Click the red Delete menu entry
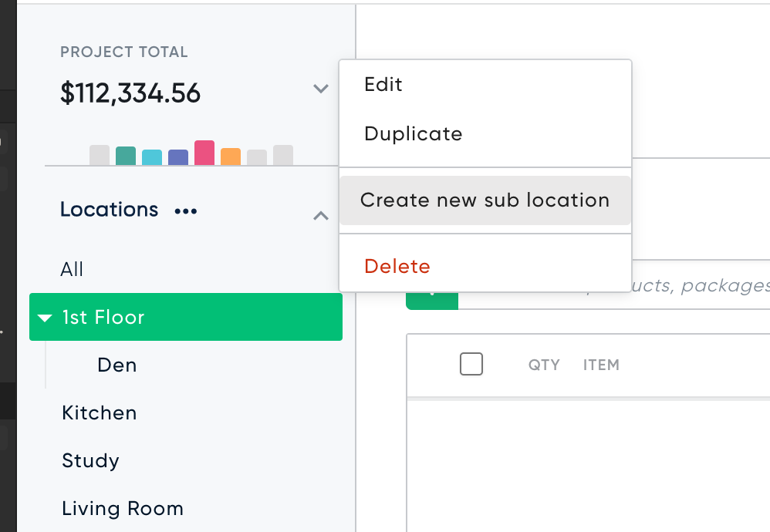 (x=397, y=267)
